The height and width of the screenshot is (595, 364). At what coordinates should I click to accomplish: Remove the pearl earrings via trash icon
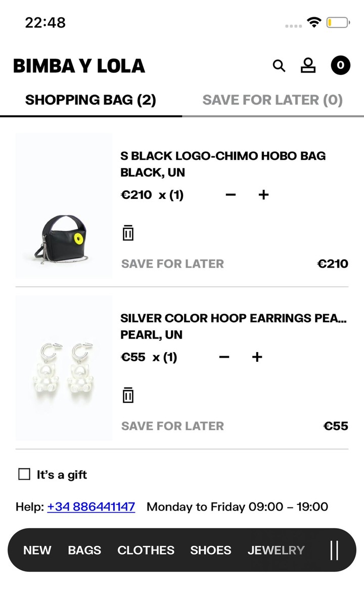tap(128, 395)
